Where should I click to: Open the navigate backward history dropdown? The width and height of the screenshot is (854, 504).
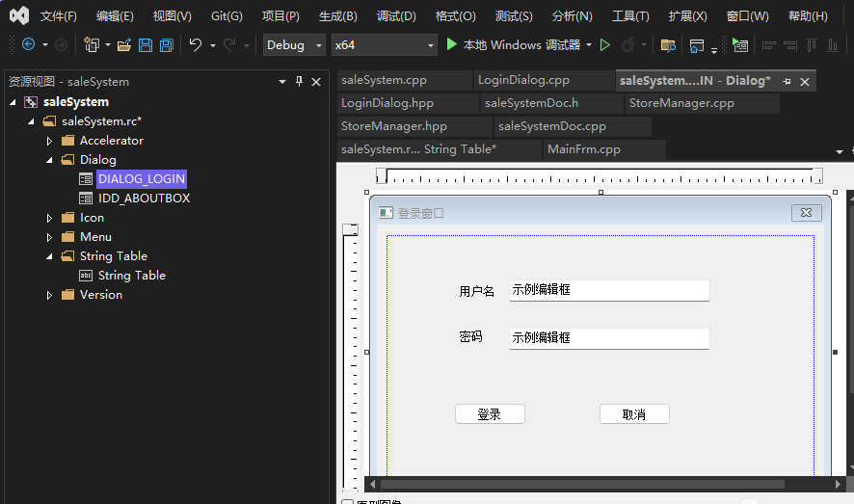click(45, 44)
